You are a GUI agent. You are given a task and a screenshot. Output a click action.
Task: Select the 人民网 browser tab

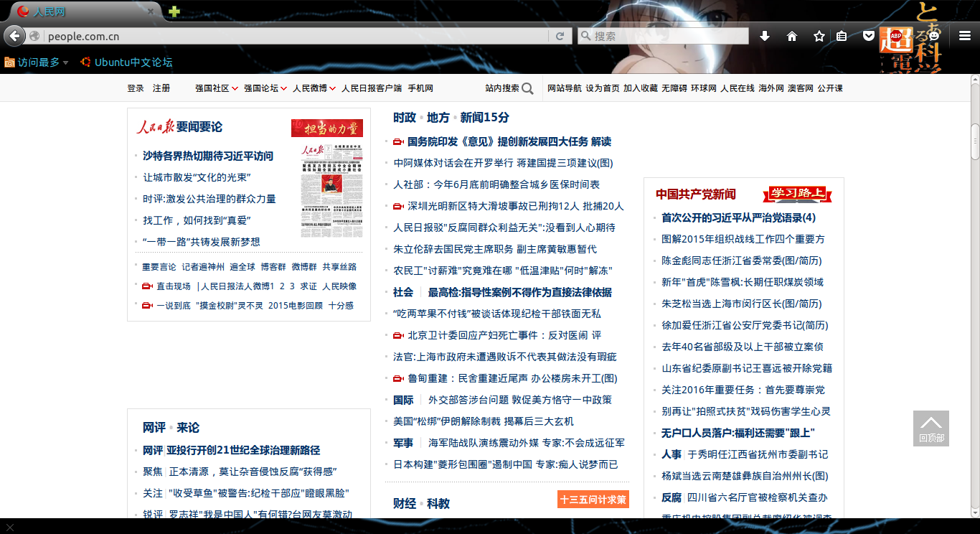pos(86,11)
